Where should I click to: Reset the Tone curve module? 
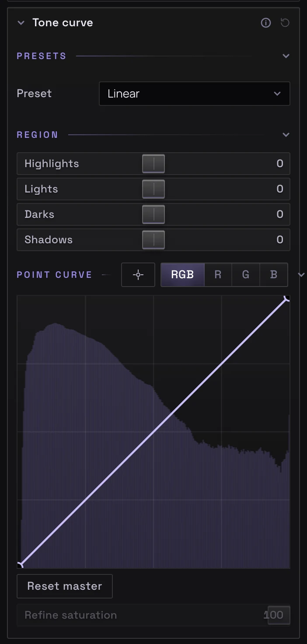[x=285, y=23]
